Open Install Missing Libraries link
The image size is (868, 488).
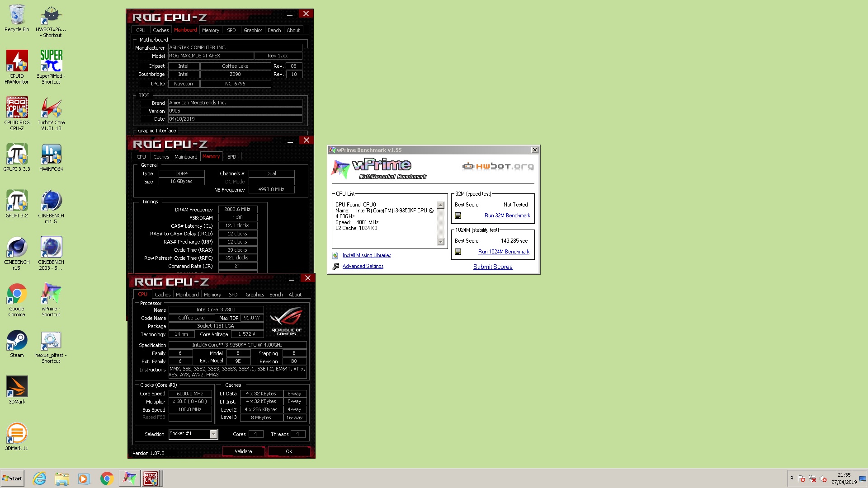pyautogui.click(x=367, y=256)
